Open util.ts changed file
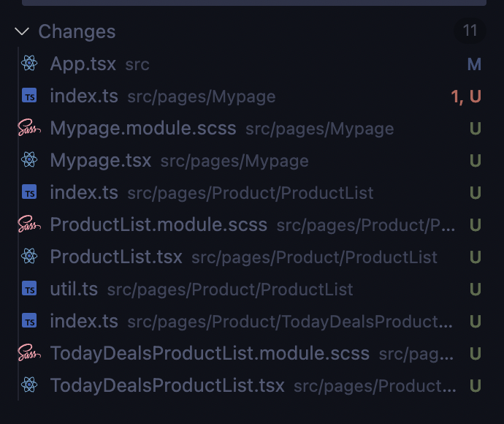This screenshot has width=504, height=424. 73,289
